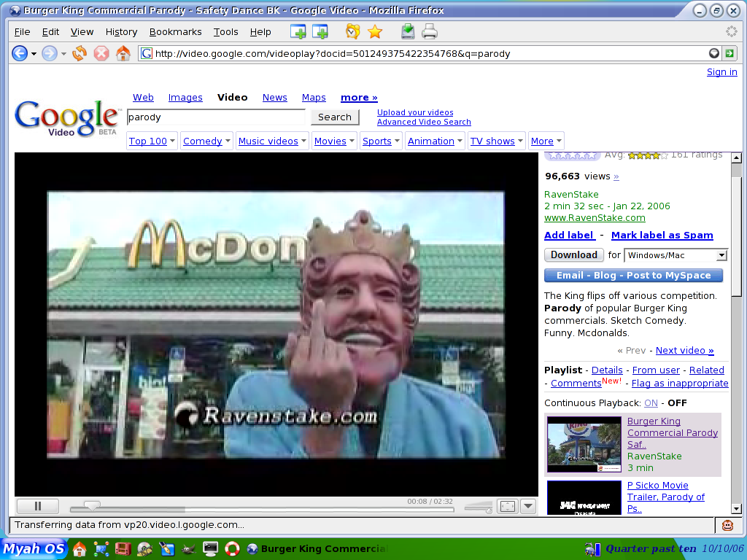Click the lifesaver help icon in taskbar

[x=232, y=549]
